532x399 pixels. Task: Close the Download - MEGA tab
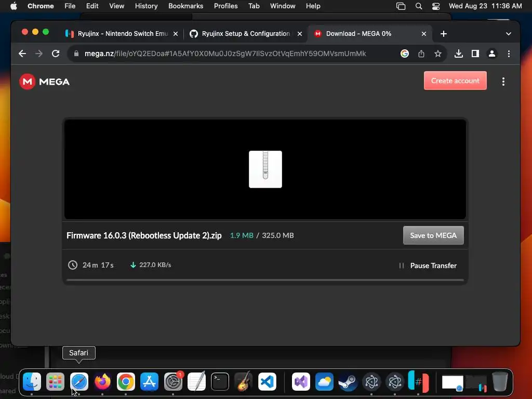(424, 34)
